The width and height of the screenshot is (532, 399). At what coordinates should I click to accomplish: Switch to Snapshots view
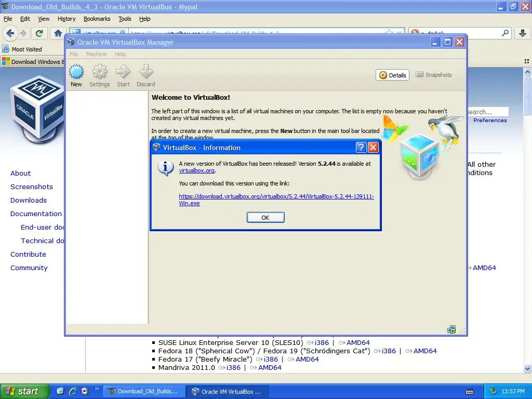coord(434,75)
